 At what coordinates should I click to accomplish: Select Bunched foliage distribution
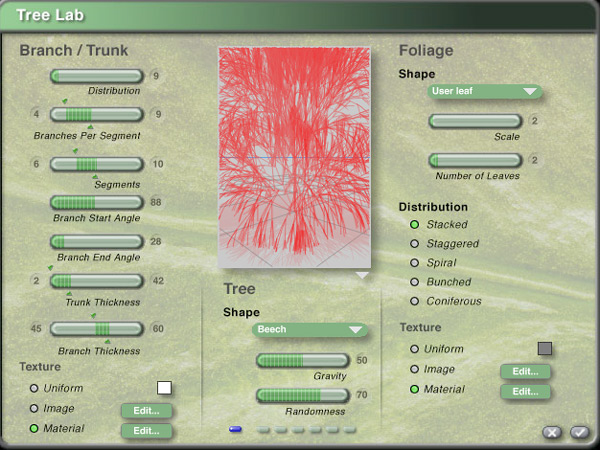coord(414,282)
